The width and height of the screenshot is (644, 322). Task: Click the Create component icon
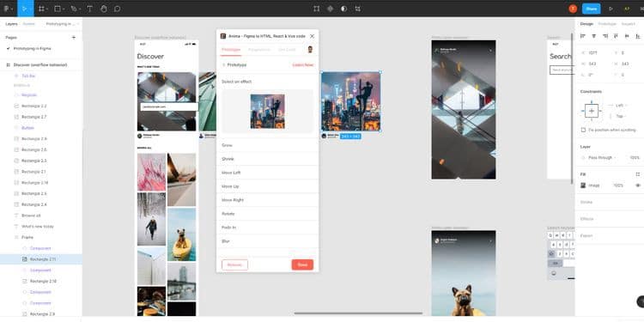coord(331,9)
